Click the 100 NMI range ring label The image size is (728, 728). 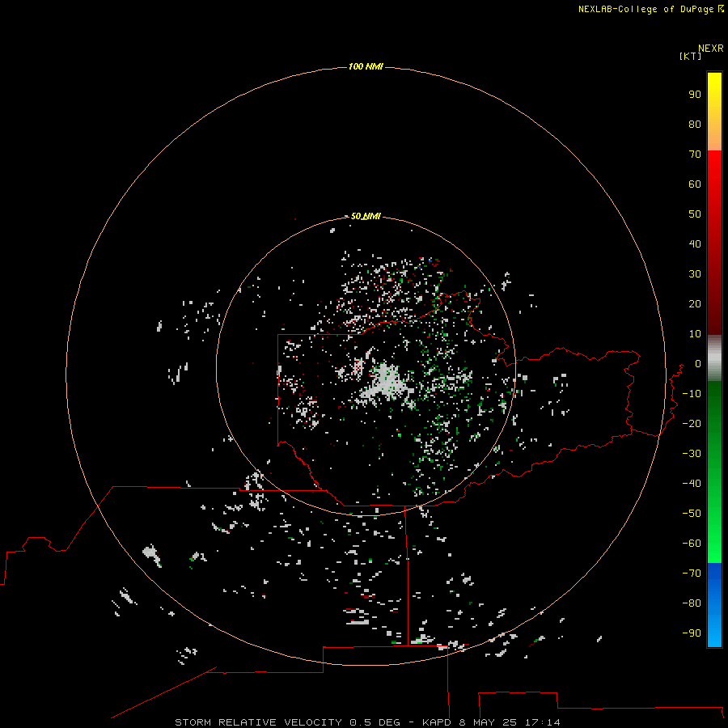tap(366, 67)
